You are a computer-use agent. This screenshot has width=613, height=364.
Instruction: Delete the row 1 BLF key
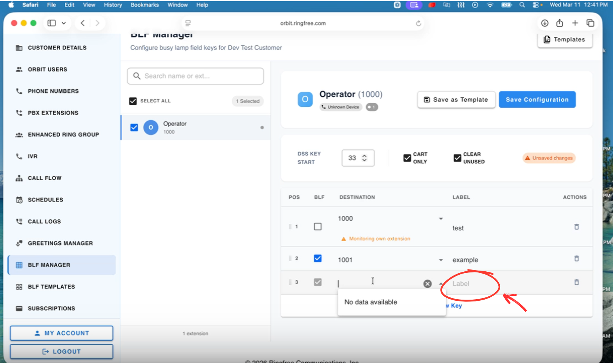[576, 227]
